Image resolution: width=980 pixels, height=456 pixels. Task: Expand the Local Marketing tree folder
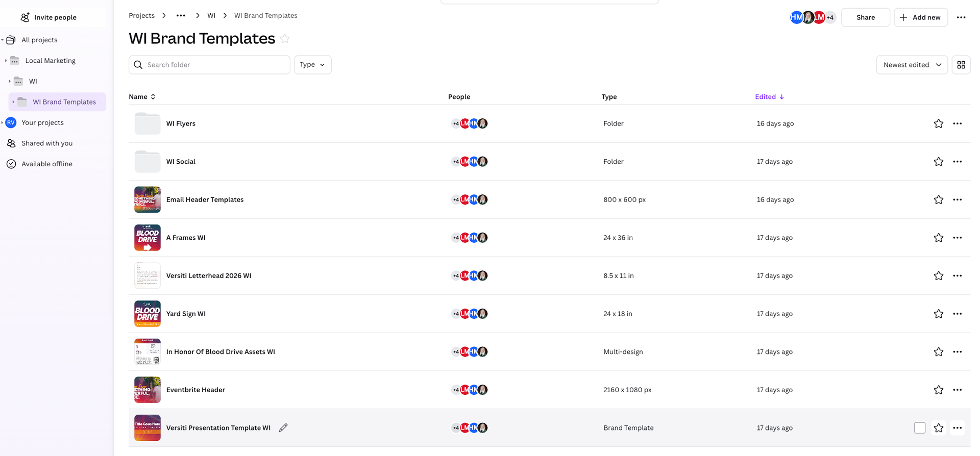6,61
